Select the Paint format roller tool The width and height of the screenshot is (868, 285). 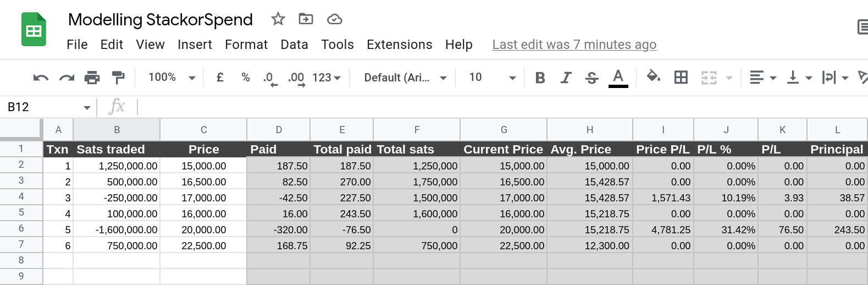(118, 78)
